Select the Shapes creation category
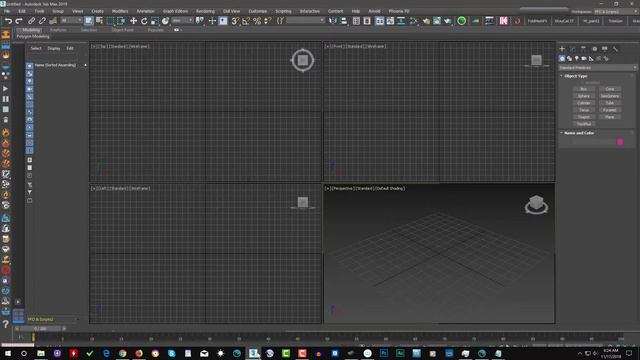 click(x=569, y=59)
